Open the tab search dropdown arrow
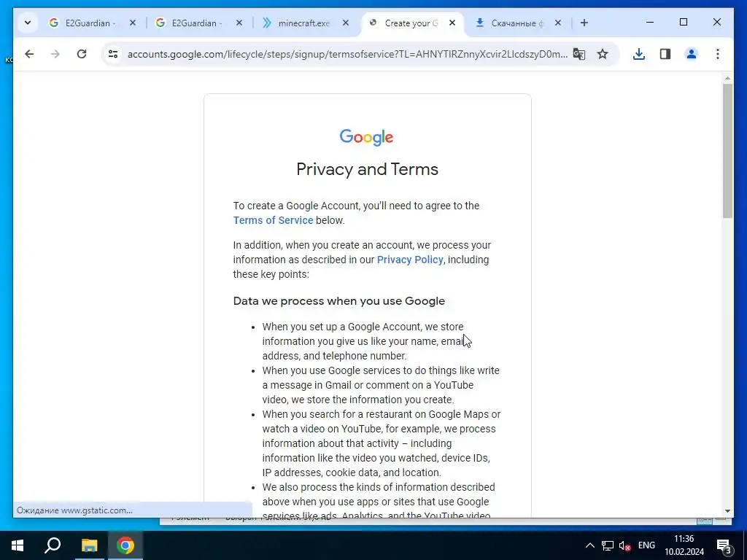The image size is (747, 560). point(28,23)
